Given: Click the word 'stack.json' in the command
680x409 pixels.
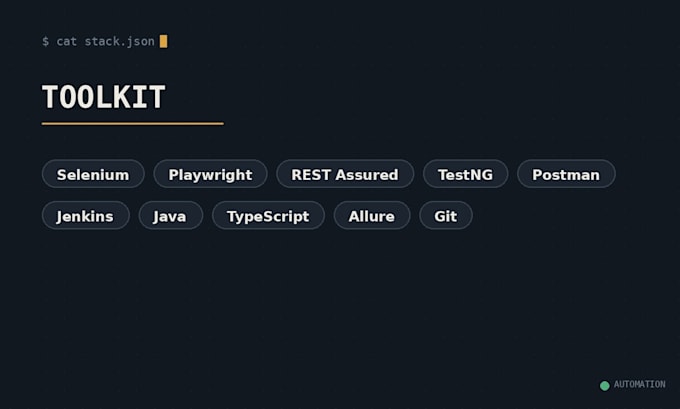Looking at the screenshot, I should click(119, 42).
